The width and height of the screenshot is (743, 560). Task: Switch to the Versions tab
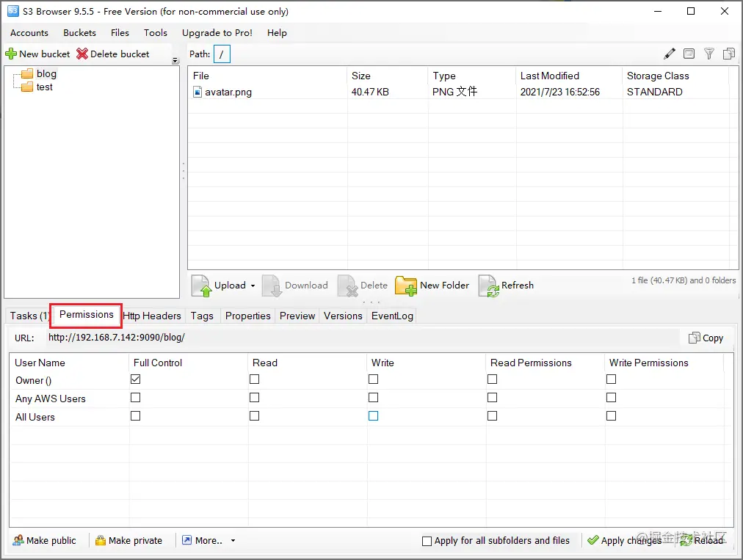343,316
